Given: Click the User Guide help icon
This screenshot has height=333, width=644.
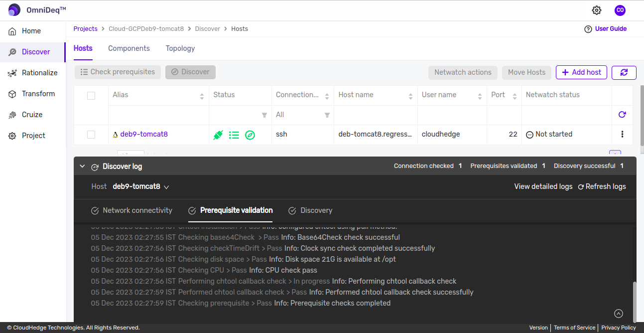Looking at the screenshot, I should [588, 29].
